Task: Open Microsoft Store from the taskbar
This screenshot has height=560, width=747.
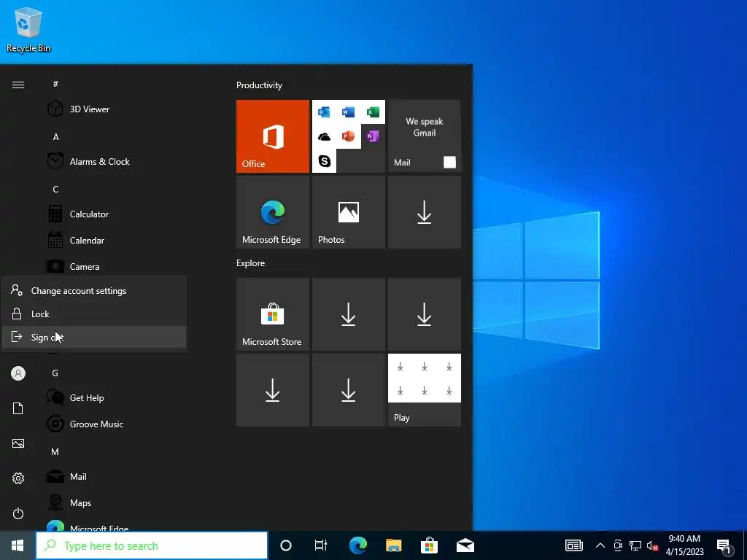Action: 429,545
